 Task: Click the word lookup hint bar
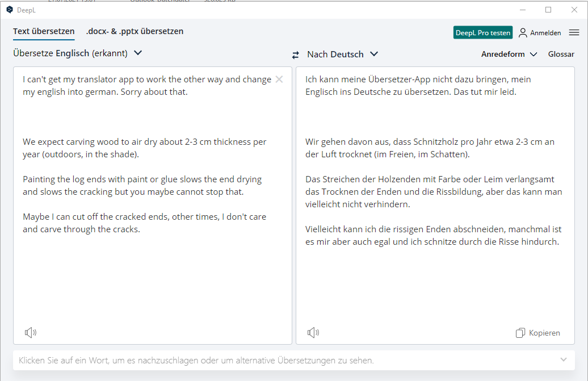coord(293,361)
